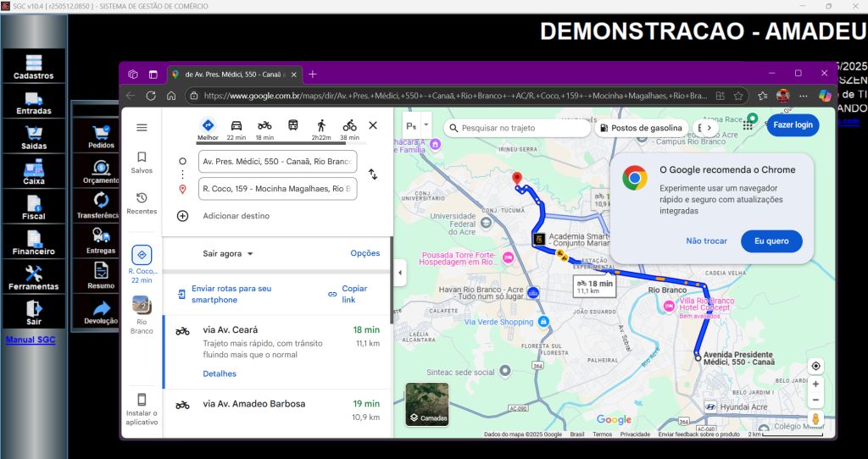Viewport: 868px width, 459px height.
Task: Show more category chips arrow
Action: pos(709,128)
